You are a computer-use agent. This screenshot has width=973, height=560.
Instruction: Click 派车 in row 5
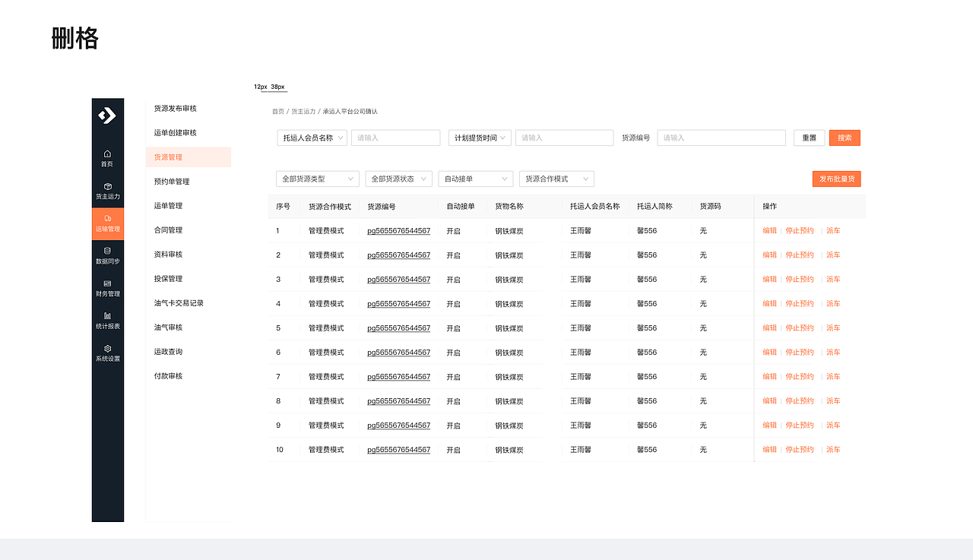tap(833, 328)
